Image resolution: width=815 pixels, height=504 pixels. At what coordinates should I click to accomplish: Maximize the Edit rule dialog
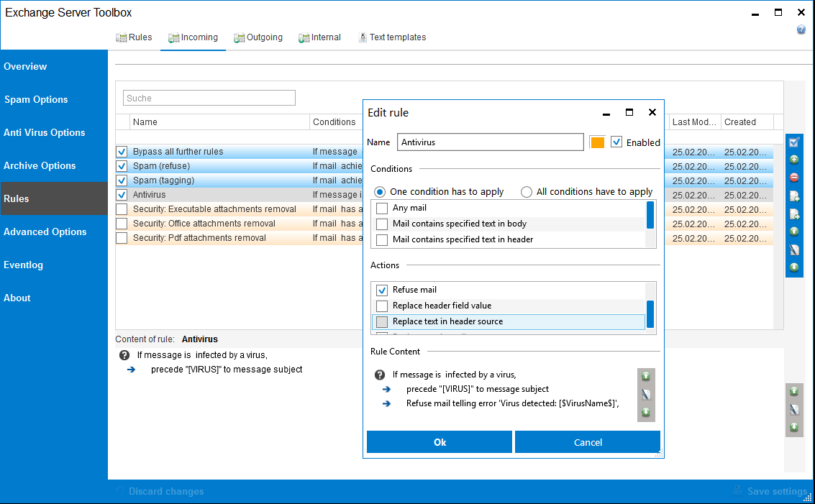point(629,112)
